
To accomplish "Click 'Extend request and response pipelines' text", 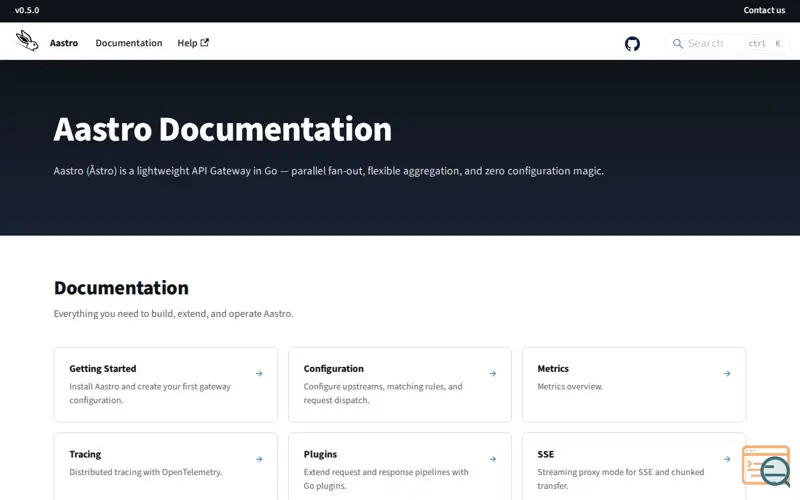I will 386,479.
